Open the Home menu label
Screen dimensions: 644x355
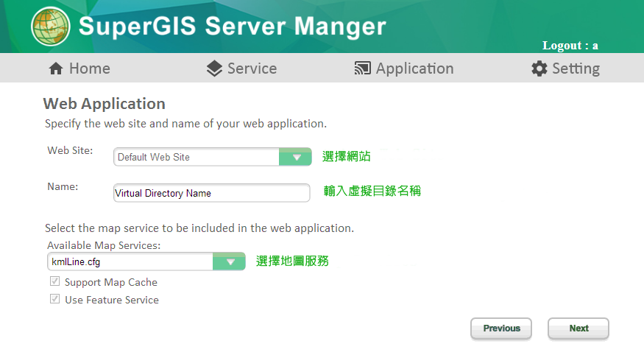coord(90,68)
